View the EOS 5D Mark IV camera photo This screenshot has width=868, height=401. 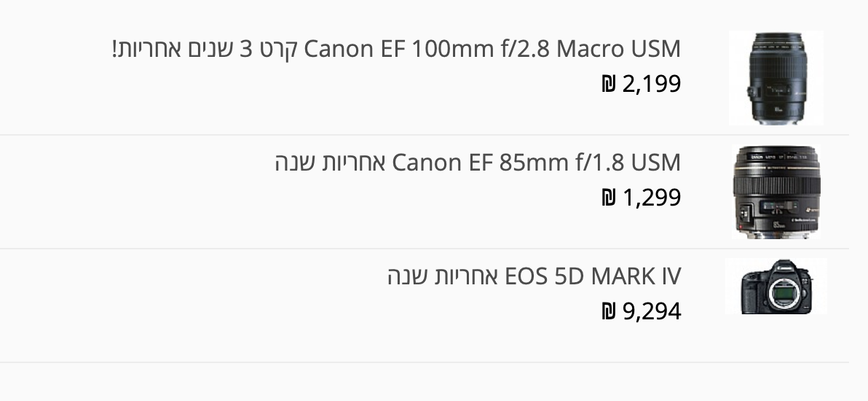(x=776, y=287)
